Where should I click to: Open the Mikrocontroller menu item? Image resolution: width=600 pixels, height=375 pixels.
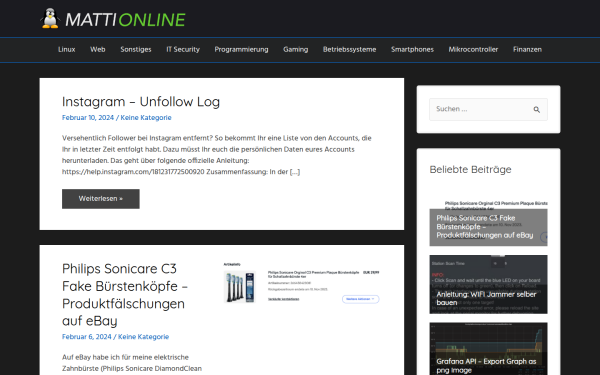(x=473, y=49)
